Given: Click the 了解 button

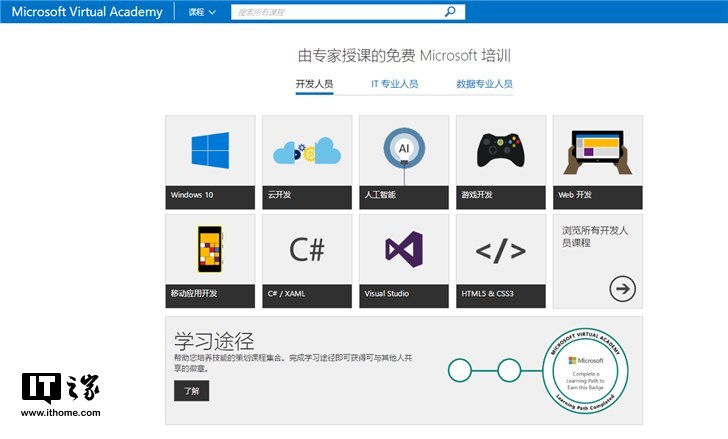Looking at the screenshot, I should coord(191,391).
